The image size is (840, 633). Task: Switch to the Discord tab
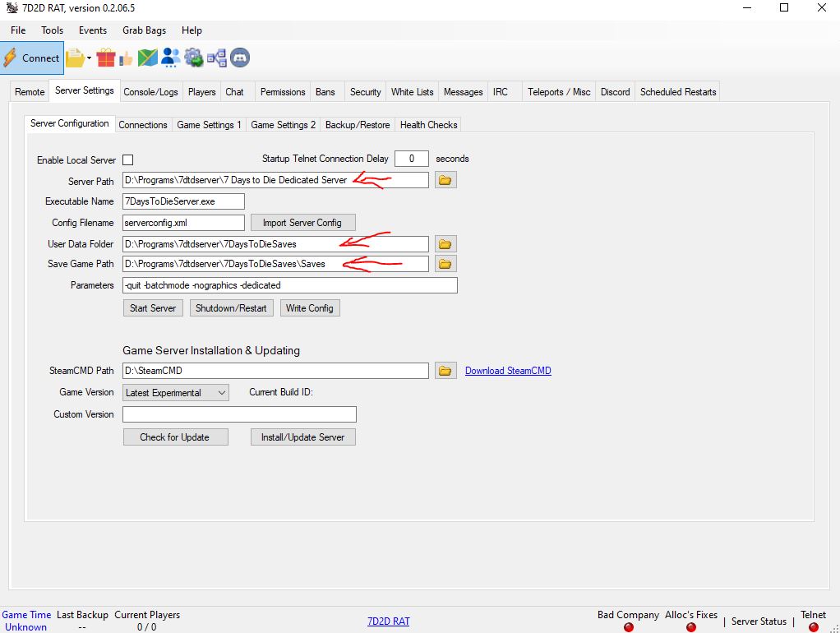click(x=615, y=91)
